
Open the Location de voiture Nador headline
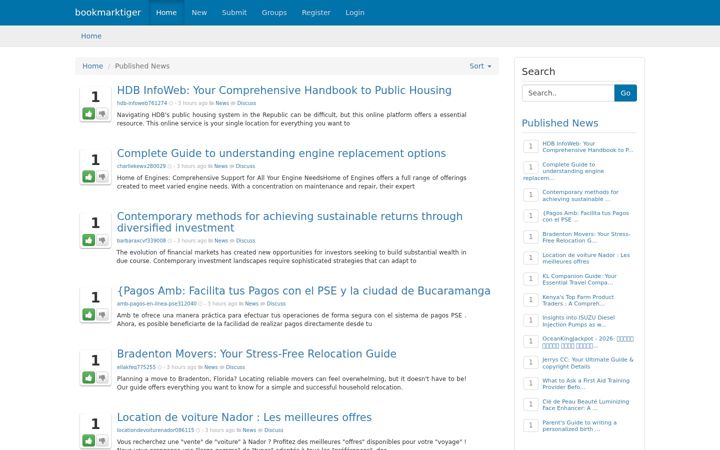click(x=244, y=417)
